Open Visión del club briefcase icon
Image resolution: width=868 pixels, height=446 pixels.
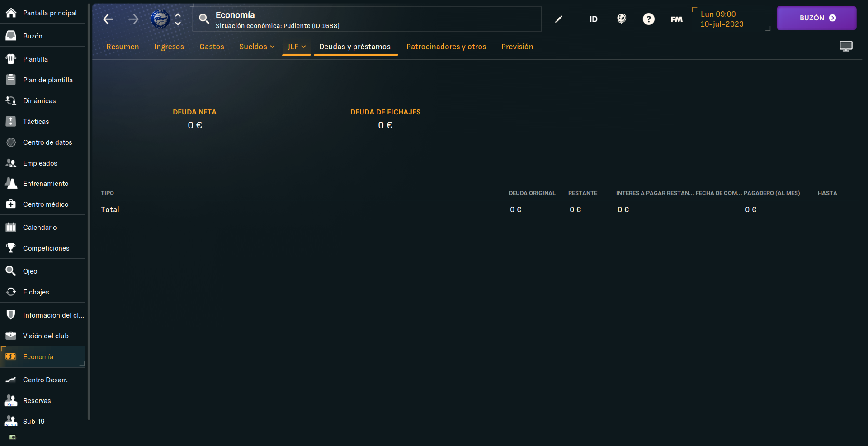click(x=11, y=336)
